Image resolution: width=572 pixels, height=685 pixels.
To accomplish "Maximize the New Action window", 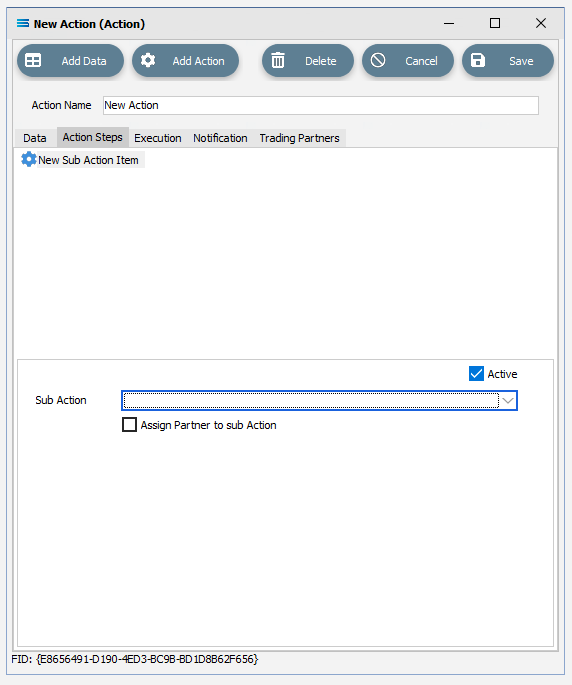I will pos(495,23).
